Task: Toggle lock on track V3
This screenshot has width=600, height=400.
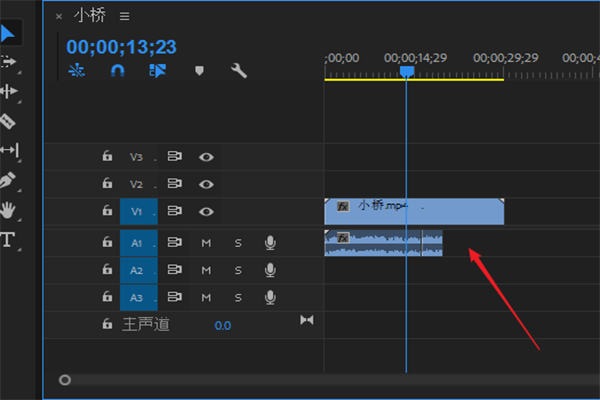Action: tap(107, 156)
